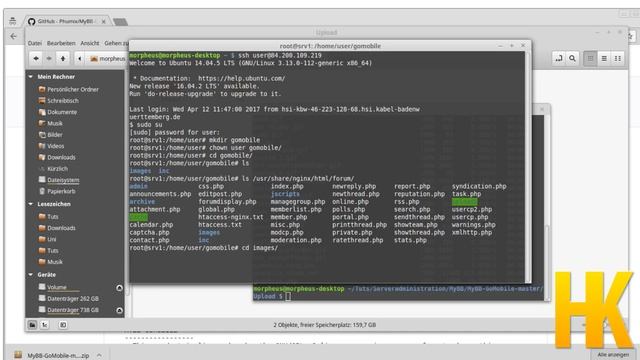
Task: Open the Datei menu
Action: click(35, 43)
